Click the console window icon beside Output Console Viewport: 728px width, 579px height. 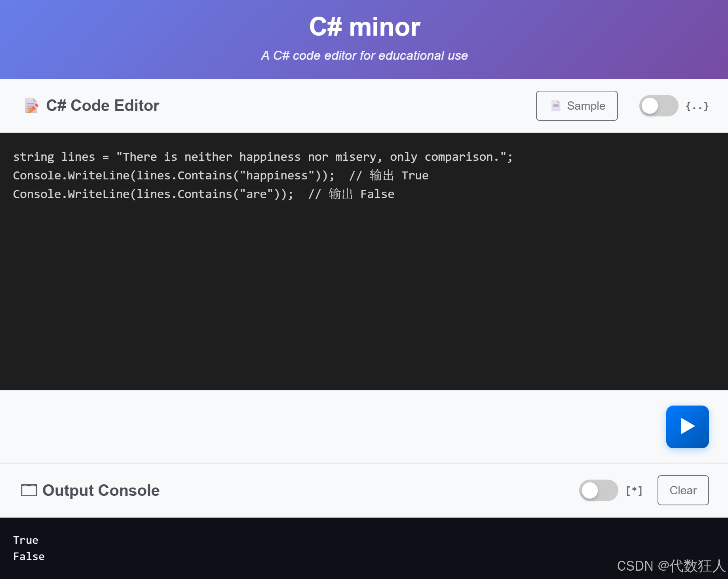[x=29, y=490]
